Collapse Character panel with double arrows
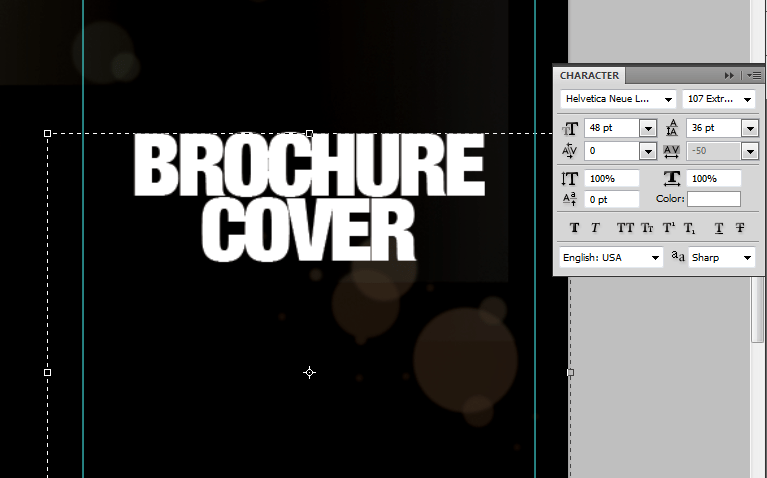 [x=730, y=75]
